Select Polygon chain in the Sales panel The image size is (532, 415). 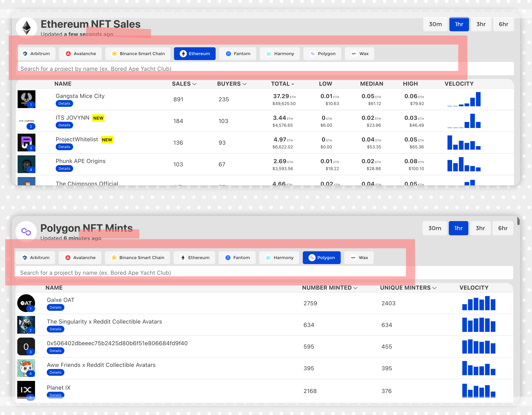[322, 53]
